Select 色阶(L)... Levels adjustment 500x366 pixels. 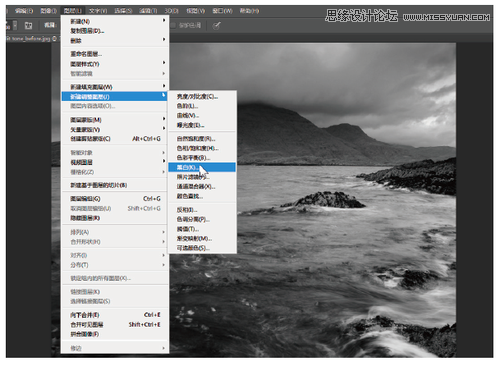tap(202, 106)
